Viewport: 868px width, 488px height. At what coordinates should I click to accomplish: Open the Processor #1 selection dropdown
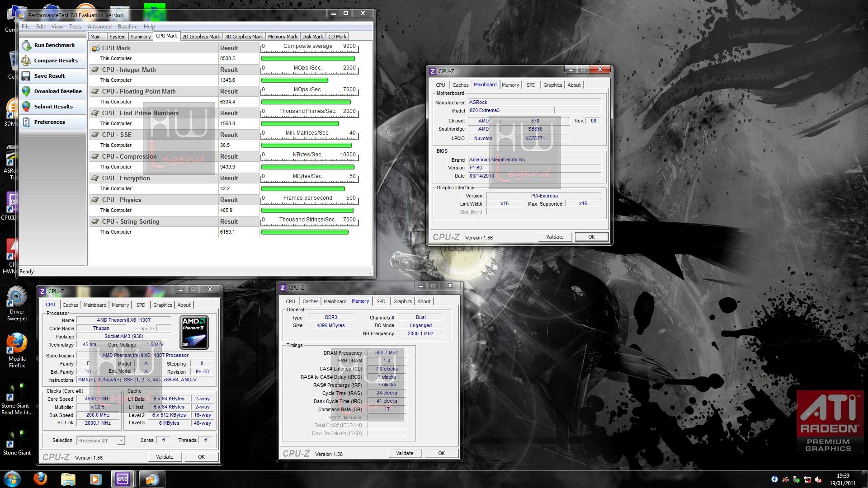coord(100,441)
